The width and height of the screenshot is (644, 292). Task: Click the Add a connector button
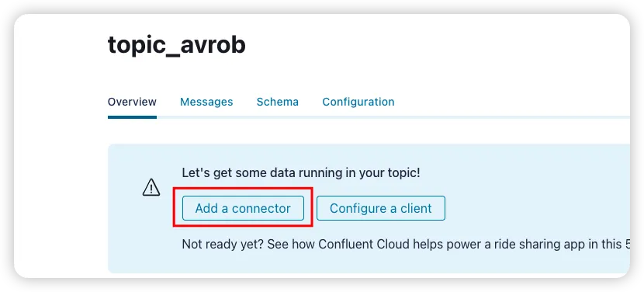pyautogui.click(x=243, y=208)
